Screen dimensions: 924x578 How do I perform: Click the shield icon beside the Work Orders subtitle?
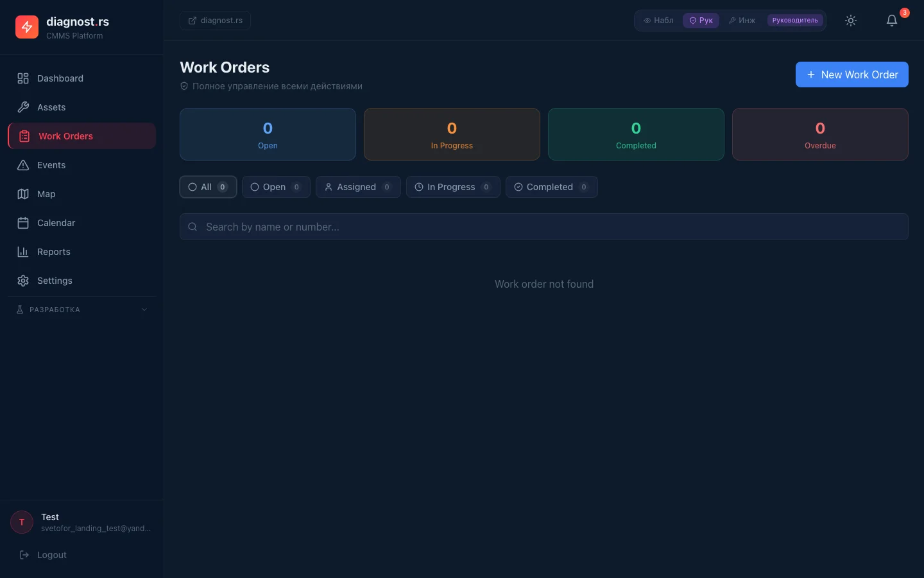pos(184,86)
